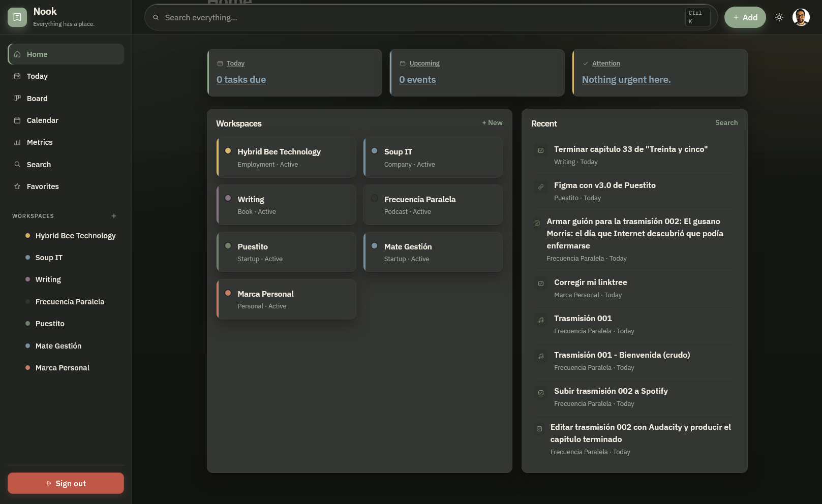Open the 0 events link

[x=417, y=80]
